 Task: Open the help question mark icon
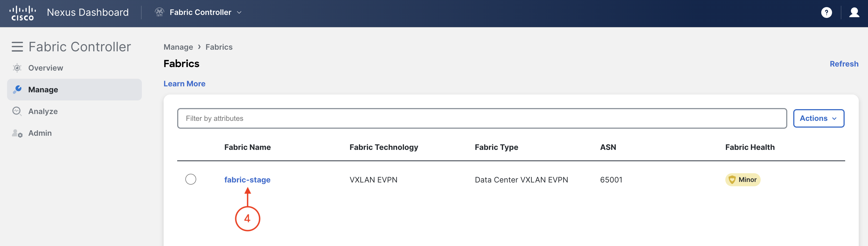tap(826, 13)
